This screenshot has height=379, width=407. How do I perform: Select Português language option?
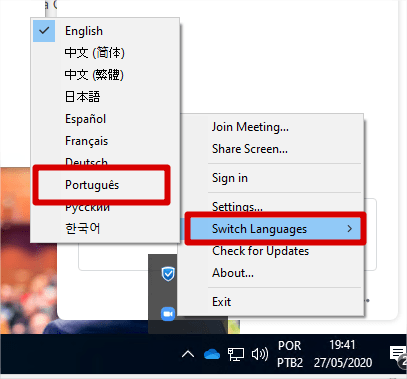tap(105, 185)
